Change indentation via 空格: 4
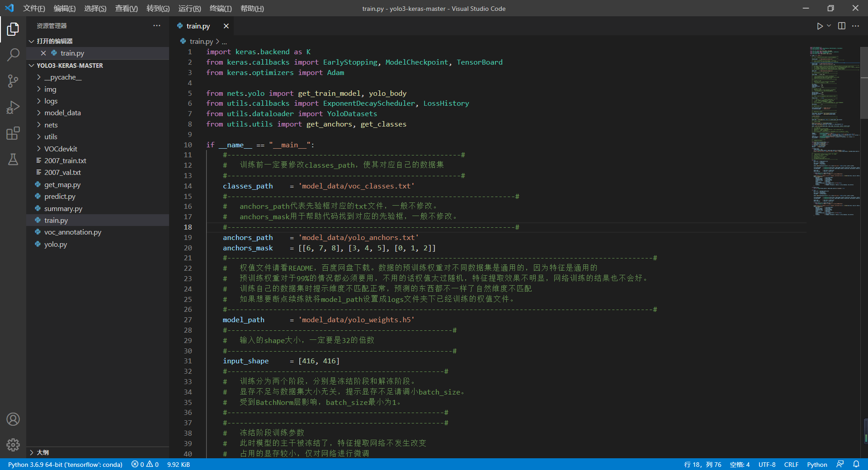868x470 pixels. (740, 464)
